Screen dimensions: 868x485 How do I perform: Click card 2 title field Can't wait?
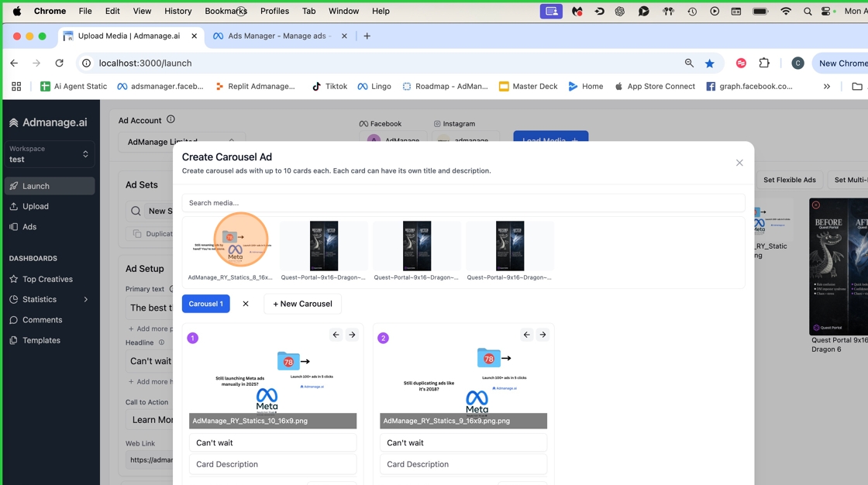tap(463, 442)
